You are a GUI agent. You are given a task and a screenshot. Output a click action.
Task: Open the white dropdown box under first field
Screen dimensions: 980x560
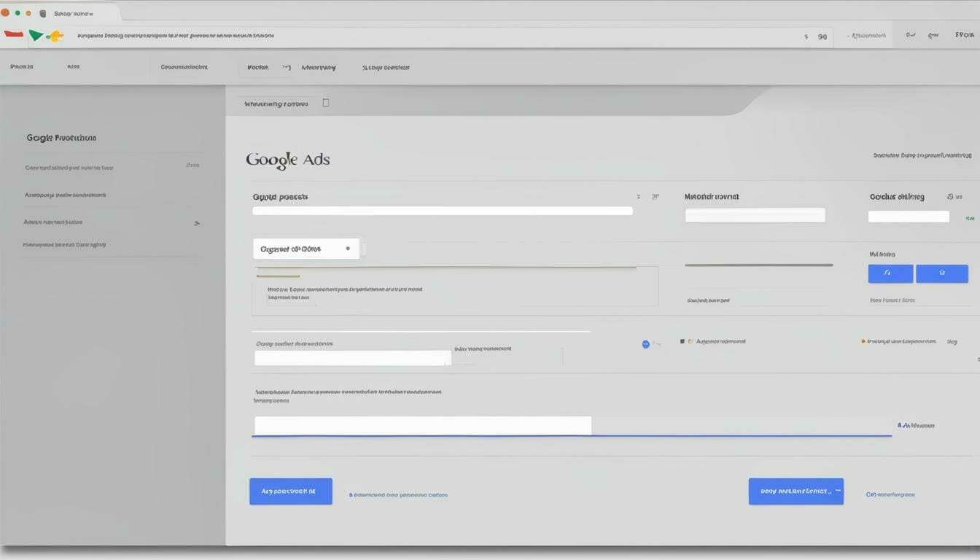pos(306,249)
